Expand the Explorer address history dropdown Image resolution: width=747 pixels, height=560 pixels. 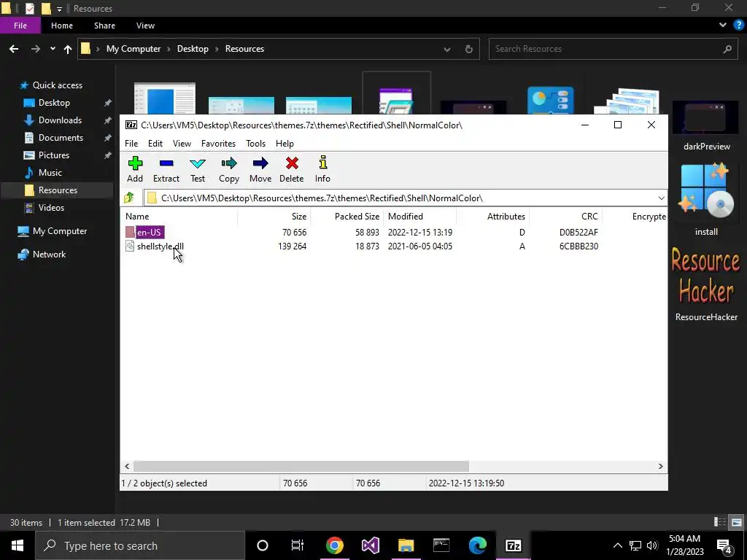(x=447, y=49)
